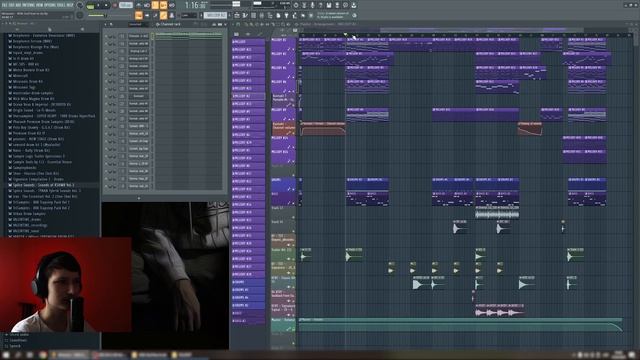
Task: Click the View Piano Roll toolbar icon
Action: tap(245, 15)
